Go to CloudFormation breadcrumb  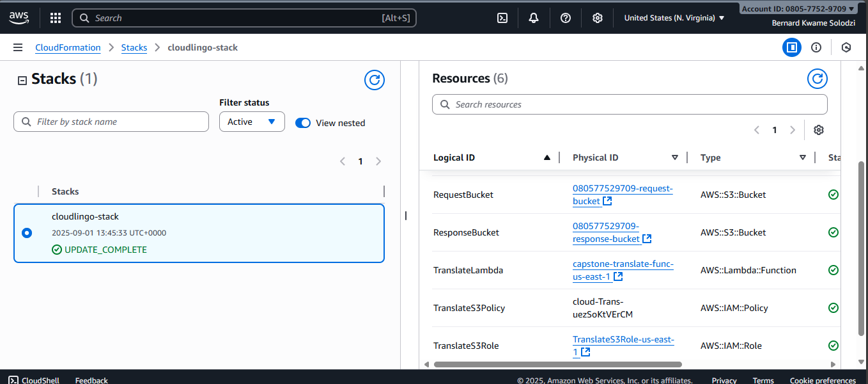(68, 47)
